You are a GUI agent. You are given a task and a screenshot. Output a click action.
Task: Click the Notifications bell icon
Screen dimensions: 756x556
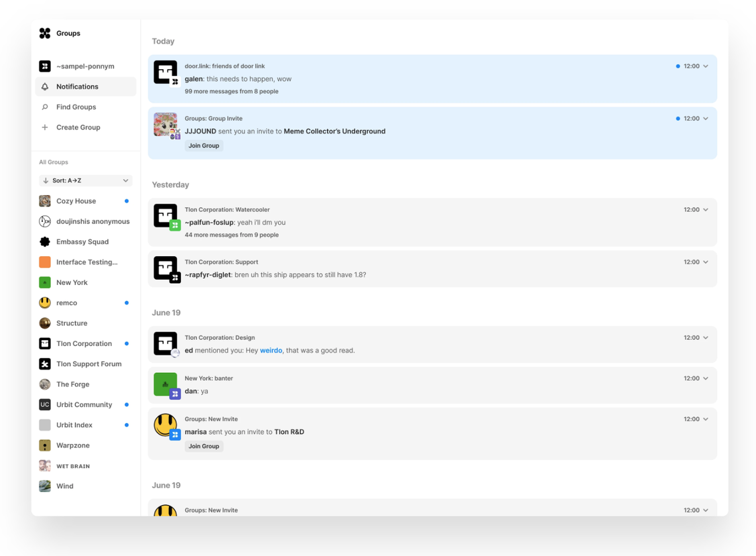(45, 87)
